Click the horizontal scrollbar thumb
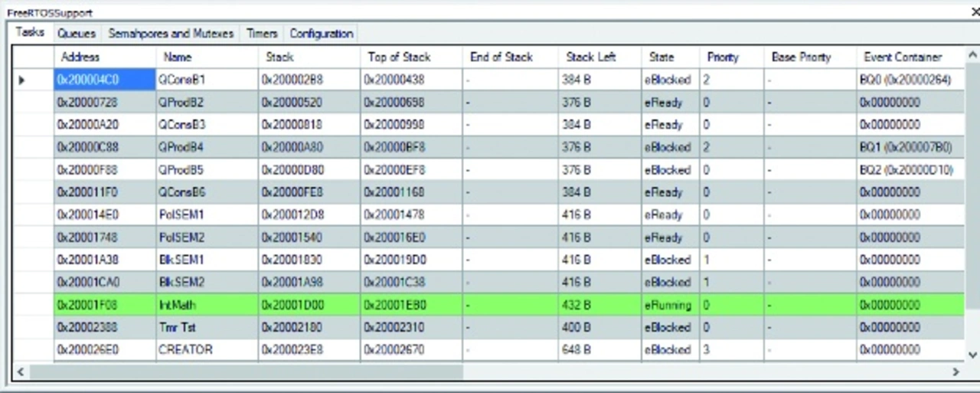Screen dimensions: 980x393 (x=245, y=372)
